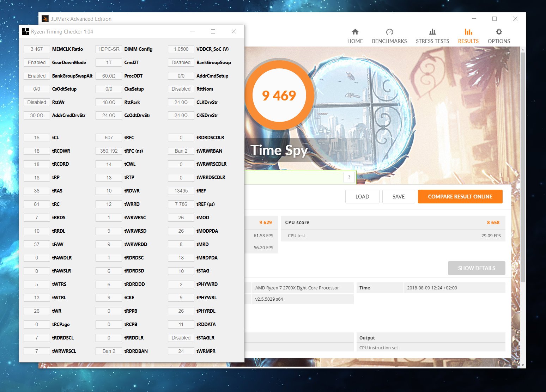Click the tWR value 26 field
Screen dimensions: 546x392
[x=37, y=311]
